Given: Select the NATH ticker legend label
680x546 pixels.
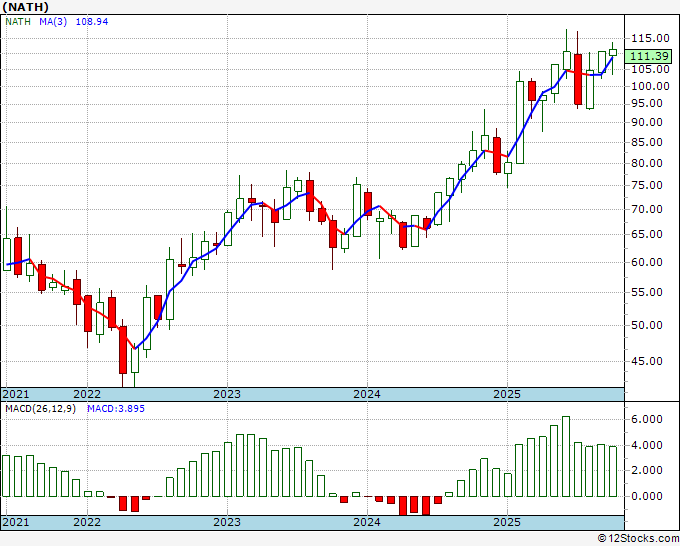Looking at the screenshot, I should click(18, 22).
